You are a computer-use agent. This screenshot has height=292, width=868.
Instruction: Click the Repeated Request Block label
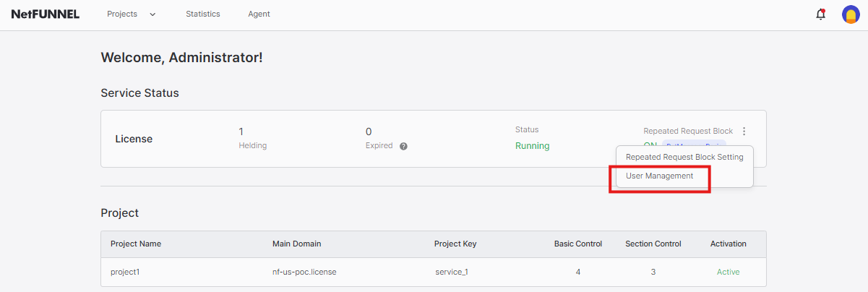[688, 131]
